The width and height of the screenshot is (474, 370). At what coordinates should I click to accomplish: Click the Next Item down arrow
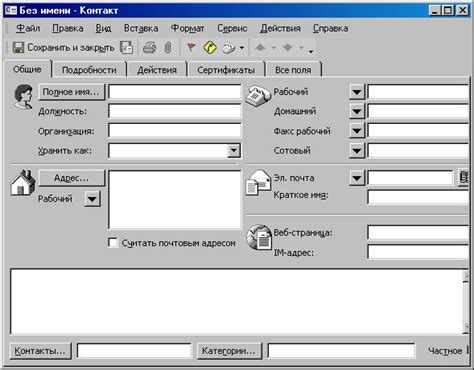[288, 48]
